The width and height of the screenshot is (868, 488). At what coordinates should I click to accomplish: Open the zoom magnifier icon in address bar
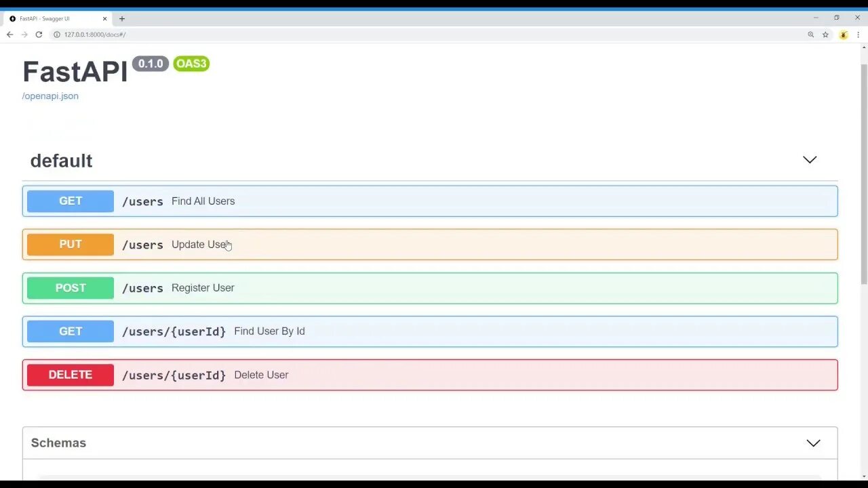810,35
